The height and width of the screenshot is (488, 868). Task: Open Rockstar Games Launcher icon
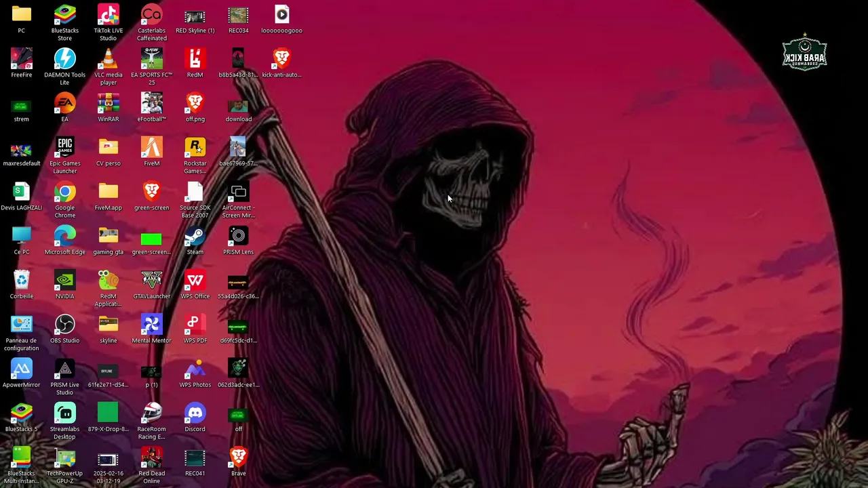(195, 148)
